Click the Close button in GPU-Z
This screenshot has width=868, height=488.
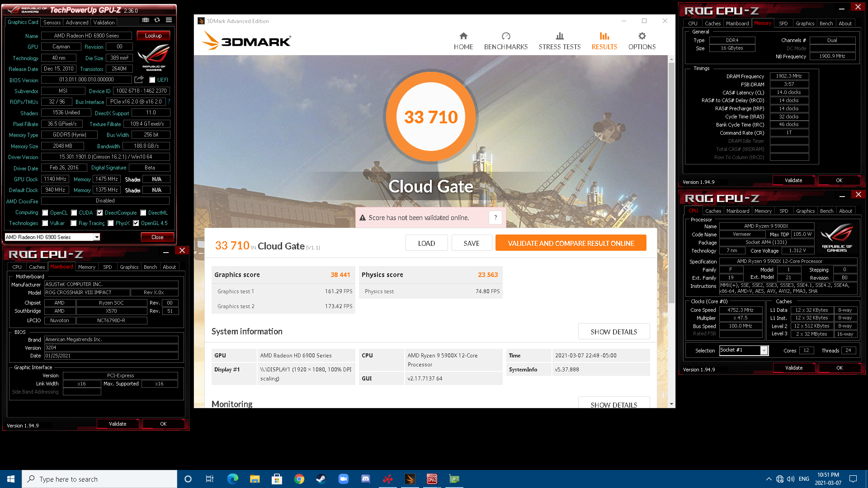(157, 237)
